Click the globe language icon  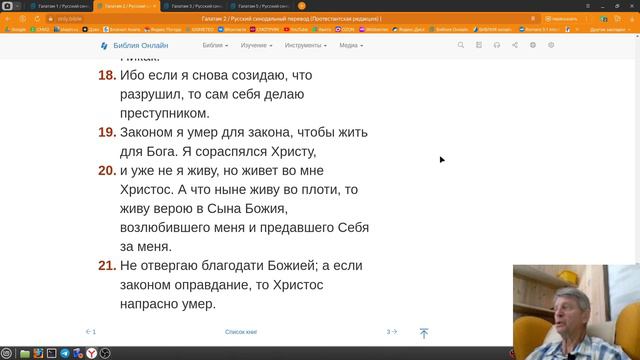pyautogui.click(x=533, y=45)
